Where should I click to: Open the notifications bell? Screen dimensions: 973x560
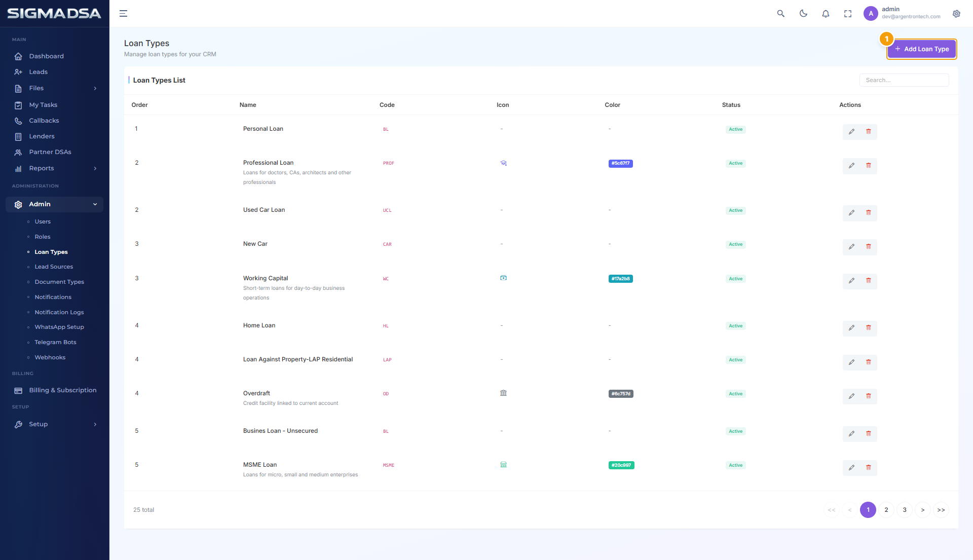click(x=826, y=14)
